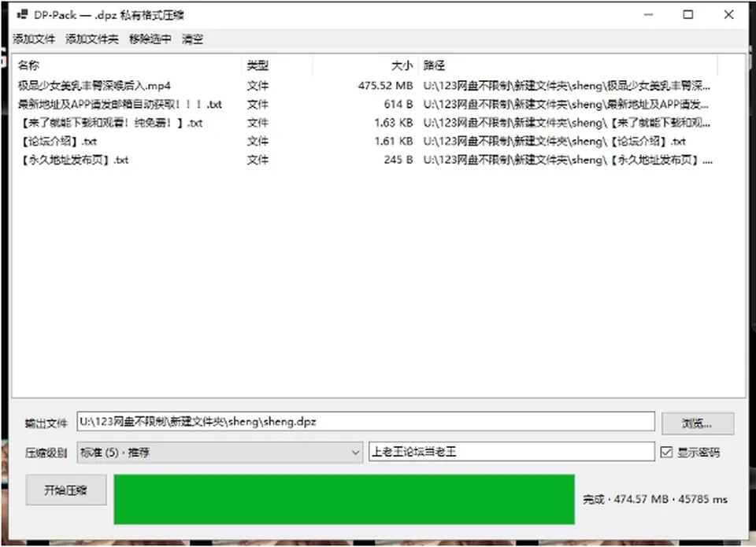Click the 开始压缩 button
Viewport: 756px width, 547px height.
pos(66,490)
